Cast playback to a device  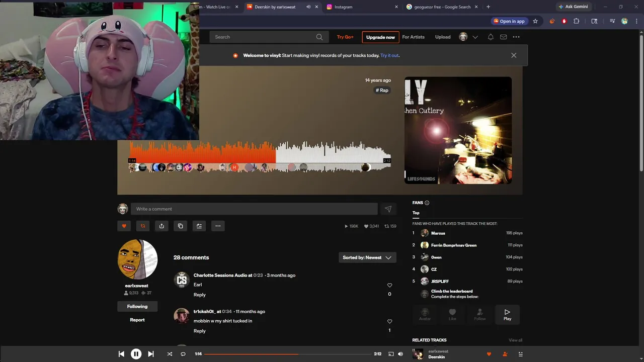(x=391, y=354)
